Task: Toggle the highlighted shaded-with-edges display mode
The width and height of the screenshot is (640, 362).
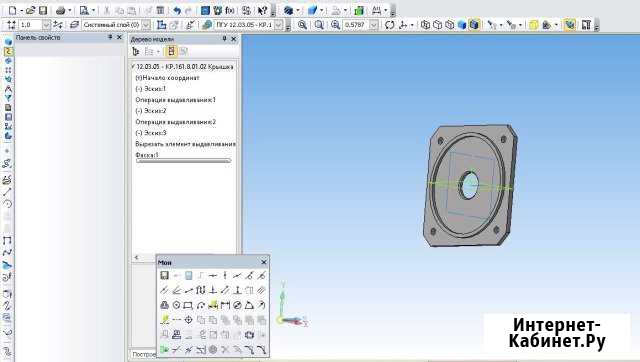Action: pos(474,25)
